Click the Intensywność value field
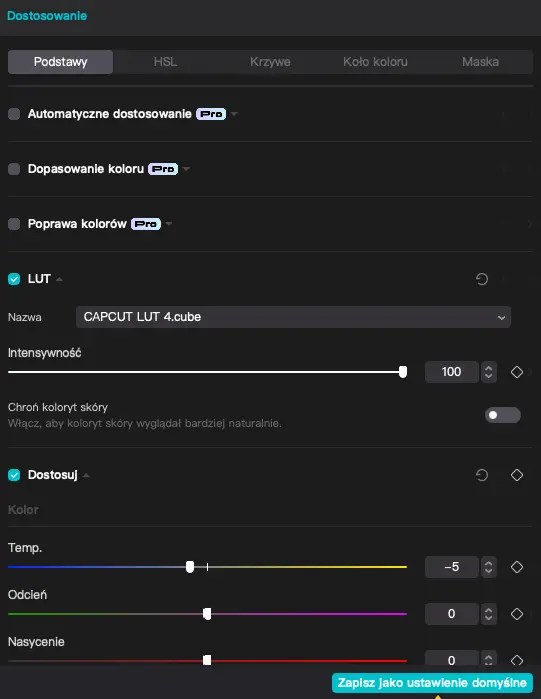The width and height of the screenshot is (541, 699). point(451,372)
